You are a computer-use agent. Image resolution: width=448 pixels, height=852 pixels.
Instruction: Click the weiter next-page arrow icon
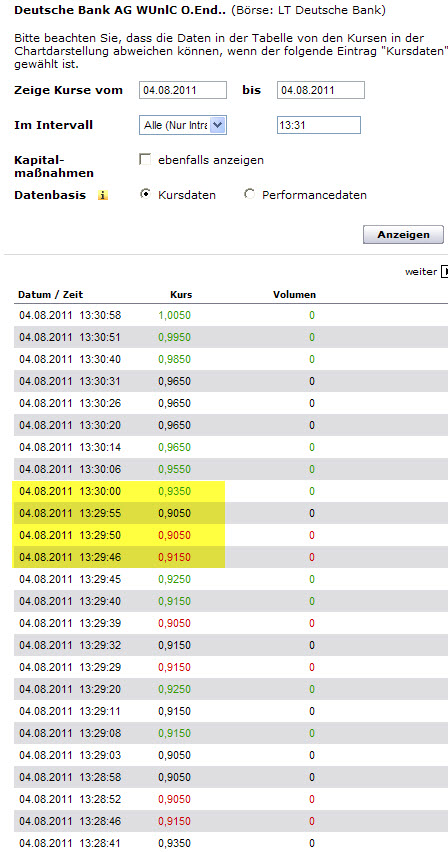pyautogui.click(x=444, y=272)
